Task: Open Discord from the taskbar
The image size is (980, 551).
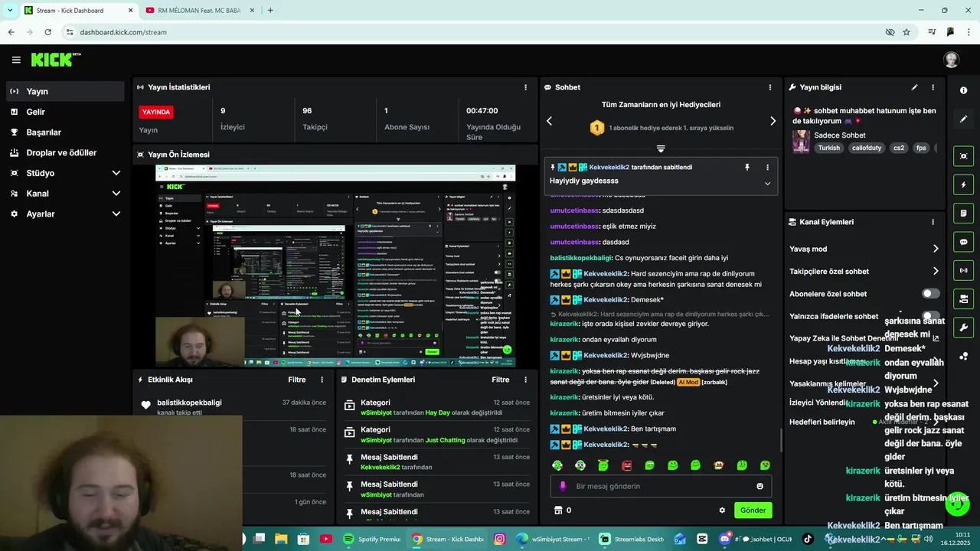Action: point(725,539)
